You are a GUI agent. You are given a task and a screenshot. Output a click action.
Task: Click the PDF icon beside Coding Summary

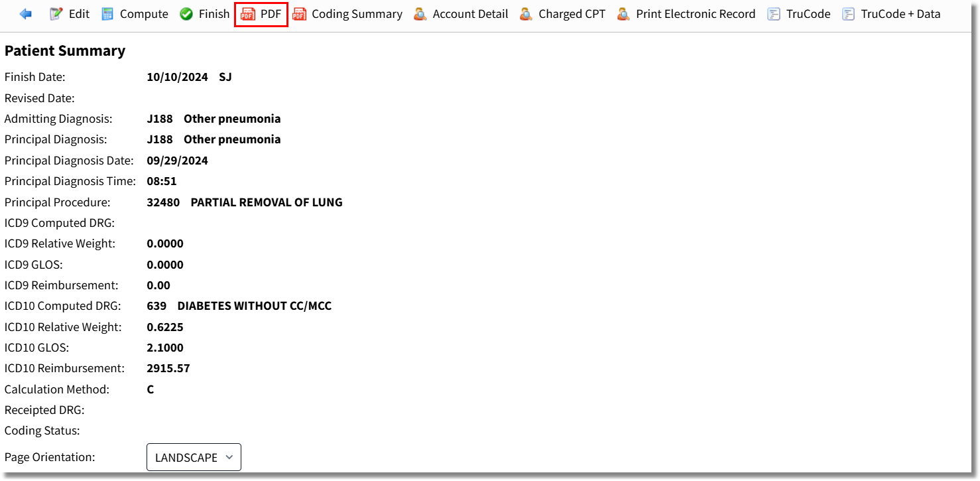click(x=300, y=14)
